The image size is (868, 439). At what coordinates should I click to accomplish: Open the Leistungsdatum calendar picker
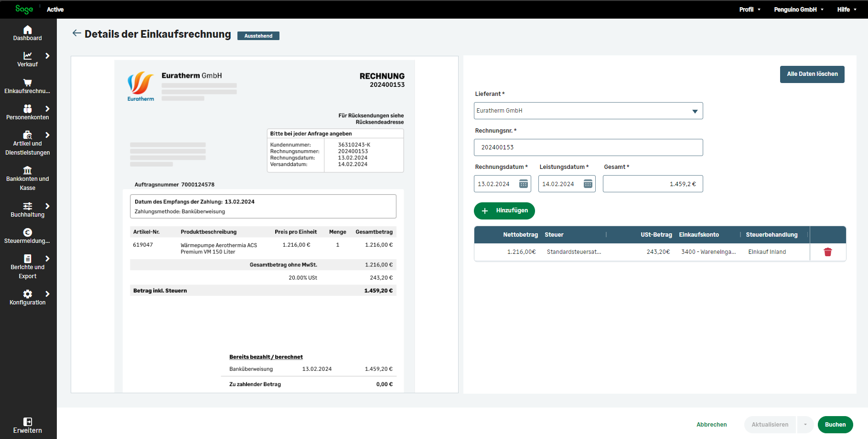coord(588,183)
